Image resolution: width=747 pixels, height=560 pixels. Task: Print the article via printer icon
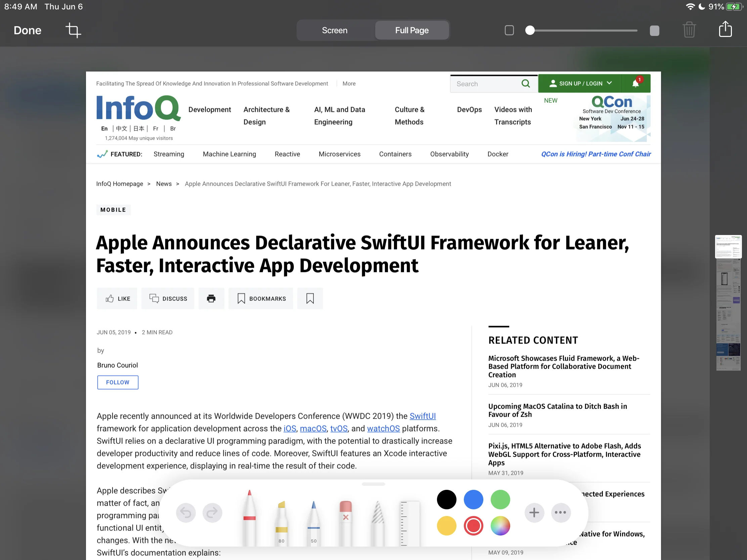pos(211,298)
